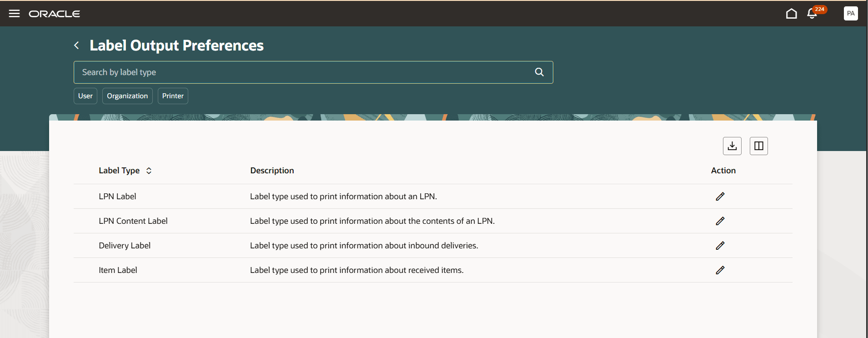Image resolution: width=868 pixels, height=338 pixels.
Task: Open the Printer filter chip
Action: [173, 96]
